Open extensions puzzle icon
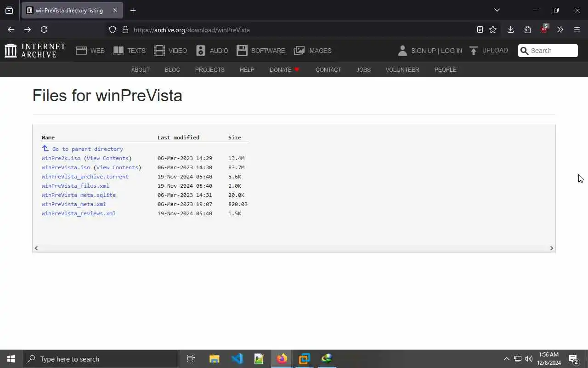 coord(527,29)
